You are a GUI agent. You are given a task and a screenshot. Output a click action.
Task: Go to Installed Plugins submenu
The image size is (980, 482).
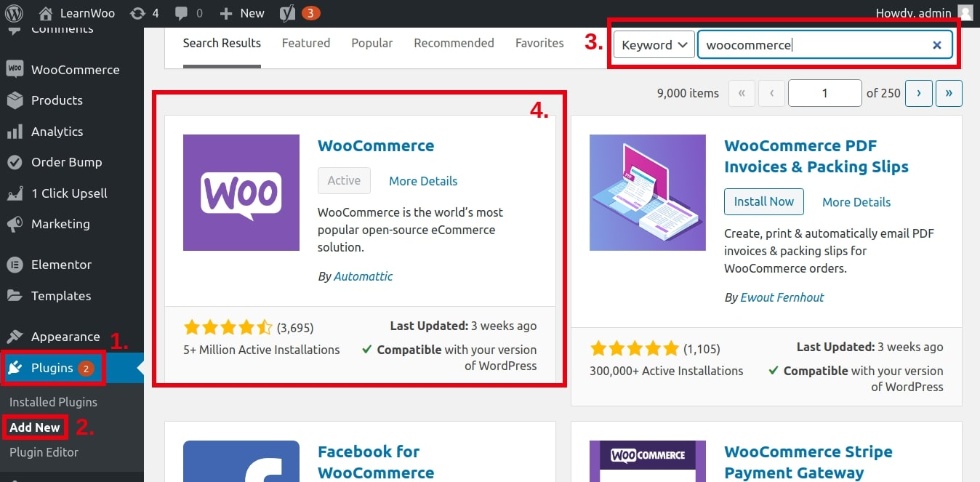click(x=53, y=402)
